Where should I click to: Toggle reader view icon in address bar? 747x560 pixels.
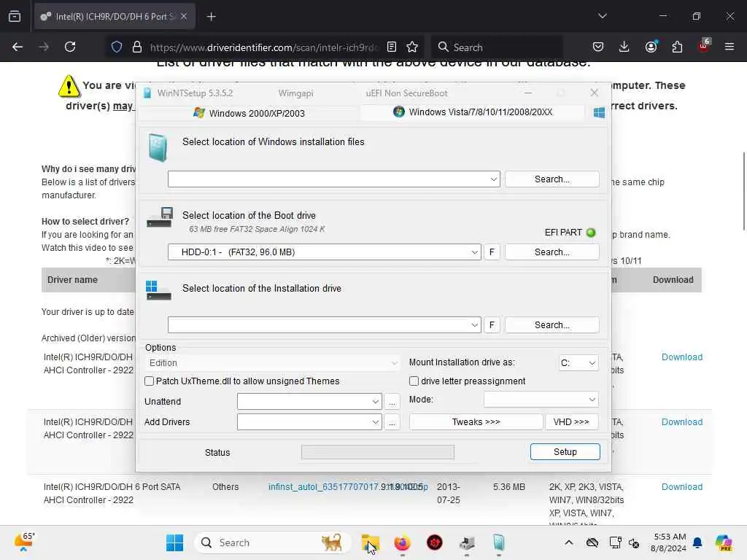tap(392, 47)
